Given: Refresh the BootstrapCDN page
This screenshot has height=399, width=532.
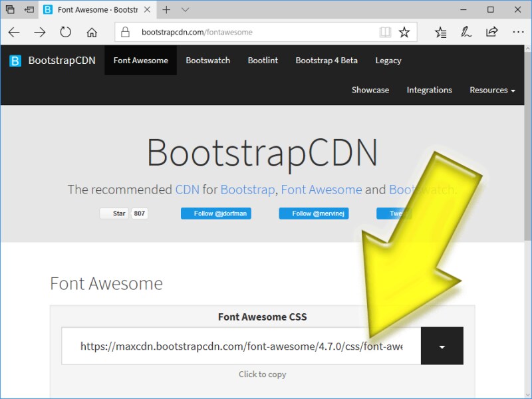Looking at the screenshot, I should tap(65, 32).
